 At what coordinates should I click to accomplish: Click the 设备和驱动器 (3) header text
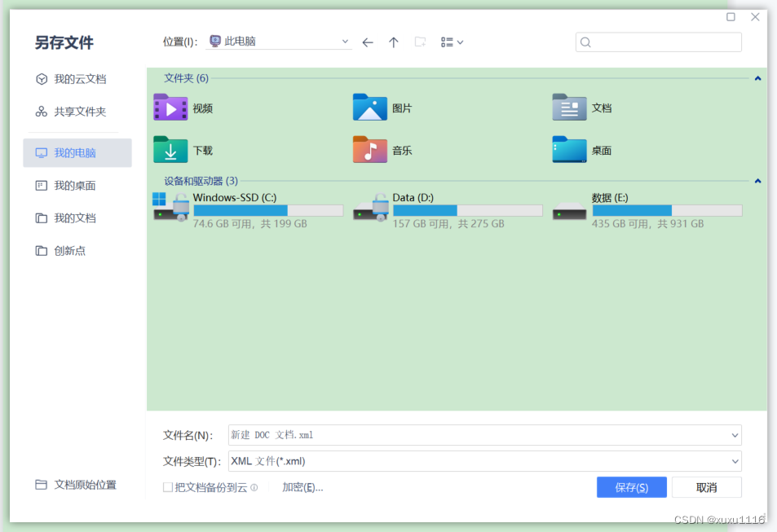[x=201, y=182]
